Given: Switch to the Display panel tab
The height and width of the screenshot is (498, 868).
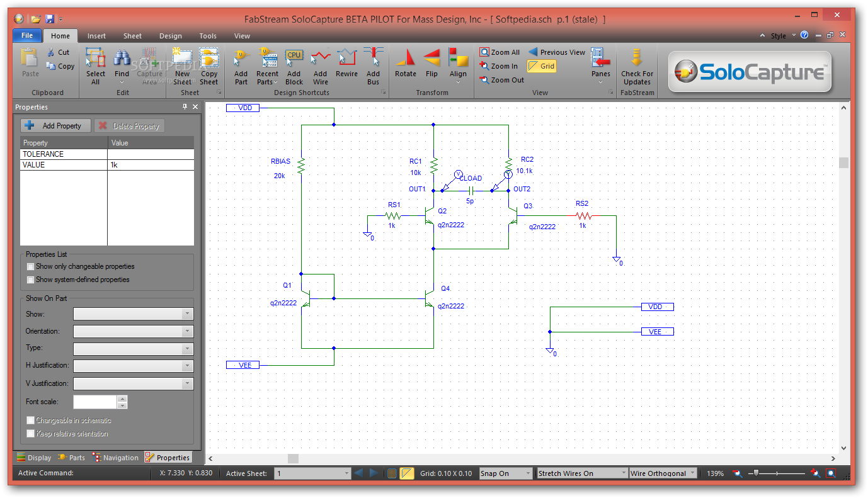Looking at the screenshot, I should [34, 458].
